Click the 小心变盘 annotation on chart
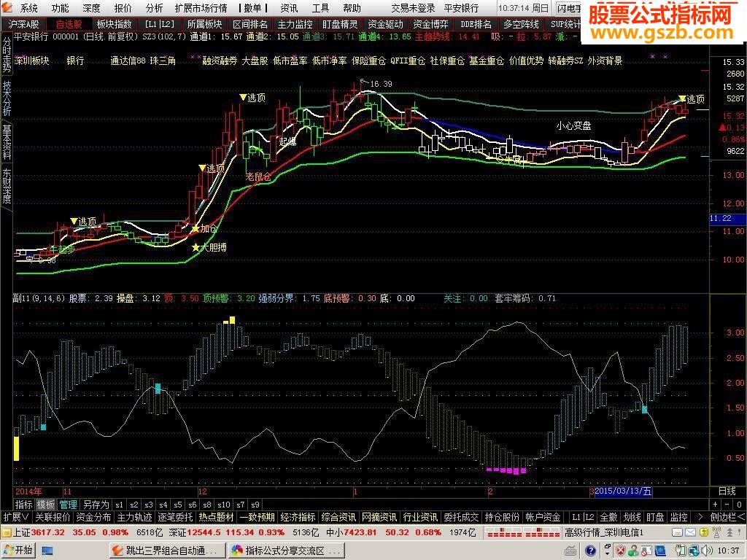The height and width of the screenshot is (560, 747). [x=573, y=125]
